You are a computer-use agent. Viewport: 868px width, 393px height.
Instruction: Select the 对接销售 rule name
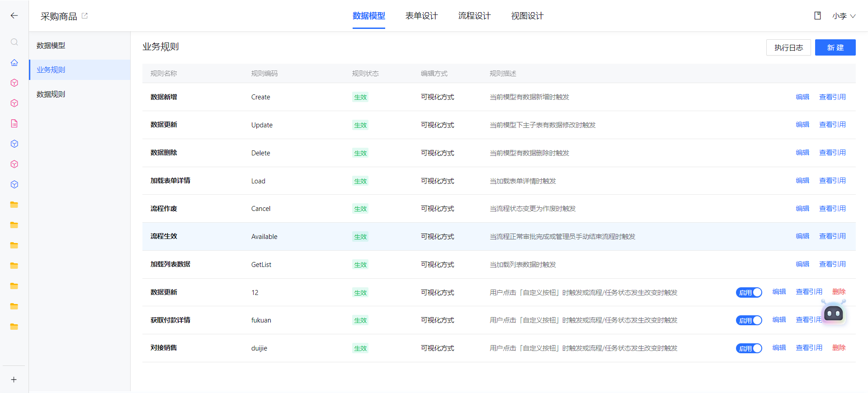pyautogui.click(x=164, y=347)
